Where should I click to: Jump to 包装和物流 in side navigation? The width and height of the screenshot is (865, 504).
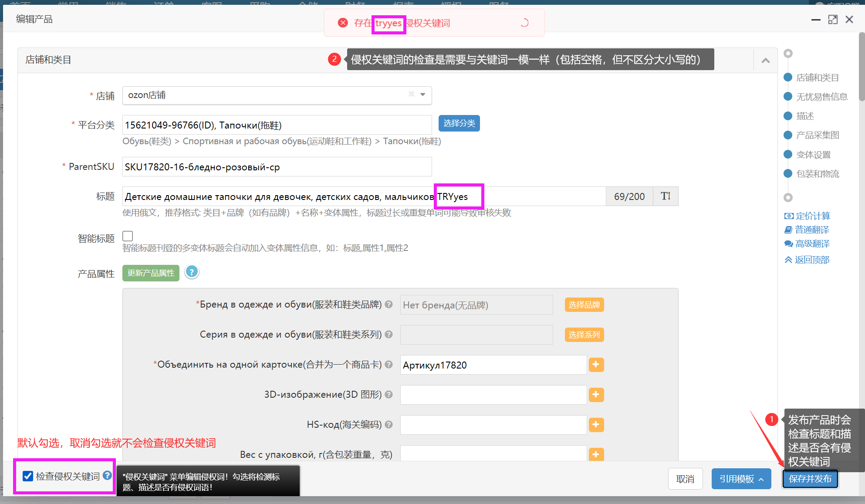pos(817,174)
